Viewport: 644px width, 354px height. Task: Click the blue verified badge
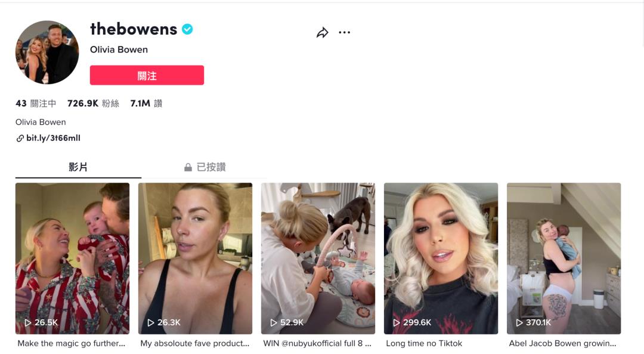[x=187, y=29]
